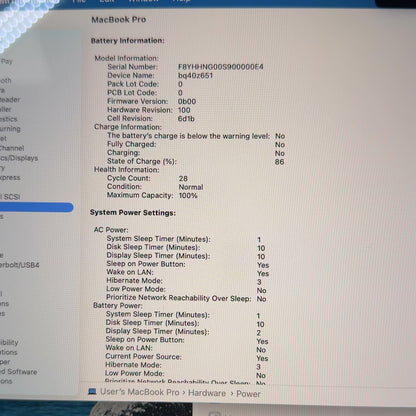
Task: Select "Hardware" in the path bar
Action: pos(207,393)
